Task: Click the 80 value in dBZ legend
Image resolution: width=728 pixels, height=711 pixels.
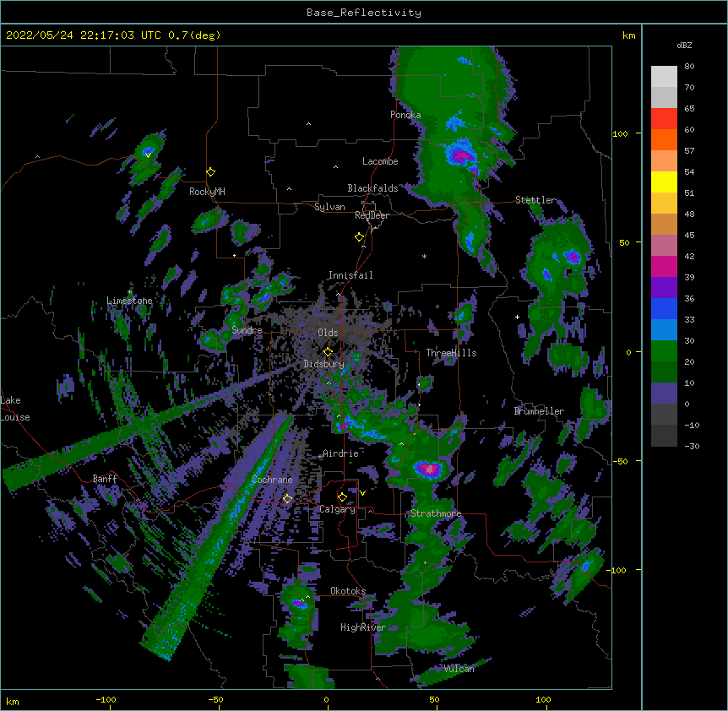Action: point(689,67)
